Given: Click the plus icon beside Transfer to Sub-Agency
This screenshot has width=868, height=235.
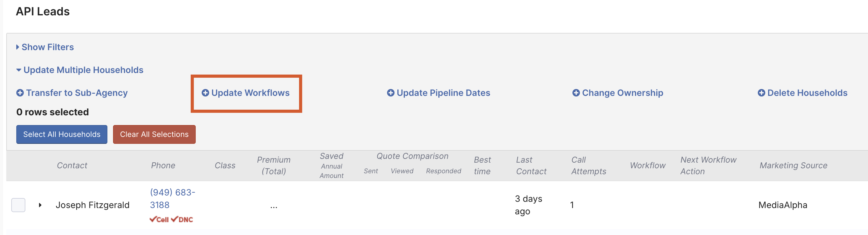Looking at the screenshot, I should coord(20,93).
